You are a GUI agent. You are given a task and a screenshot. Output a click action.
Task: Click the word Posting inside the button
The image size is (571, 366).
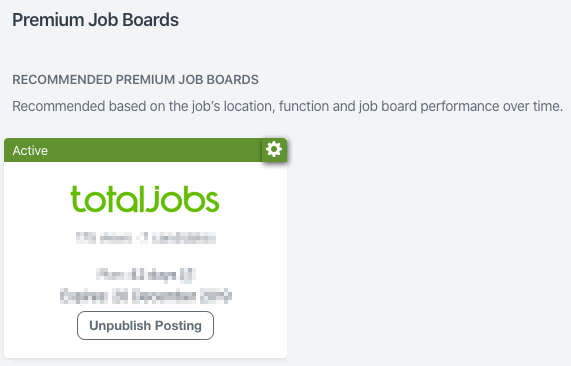pos(178,326)
